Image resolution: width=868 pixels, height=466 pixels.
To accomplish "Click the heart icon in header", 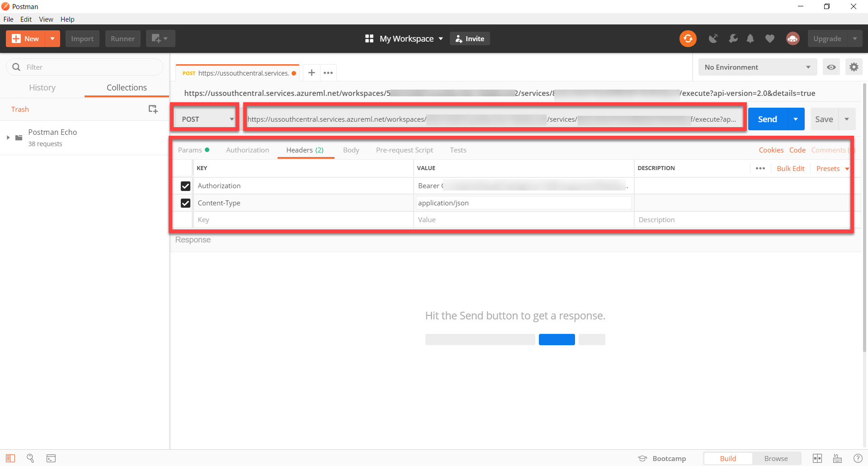I will coord(769,39).
